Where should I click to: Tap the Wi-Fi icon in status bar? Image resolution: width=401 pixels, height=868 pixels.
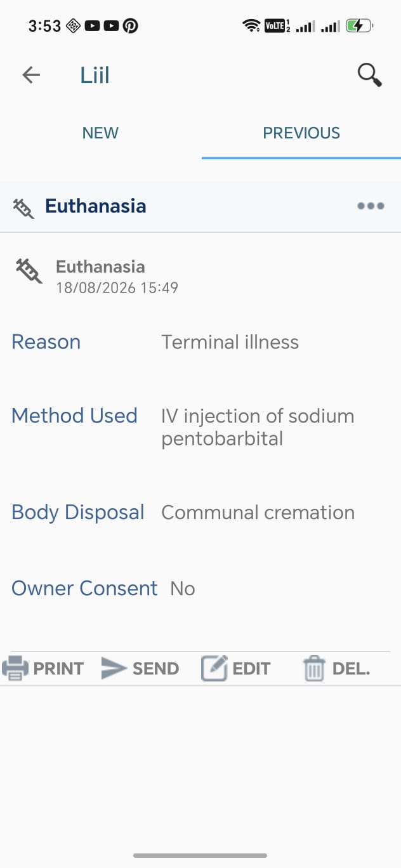tap(251, 26)
